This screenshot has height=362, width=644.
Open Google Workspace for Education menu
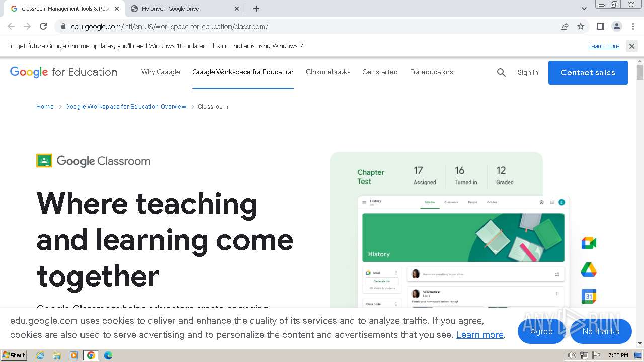click(x=243, y=72)
